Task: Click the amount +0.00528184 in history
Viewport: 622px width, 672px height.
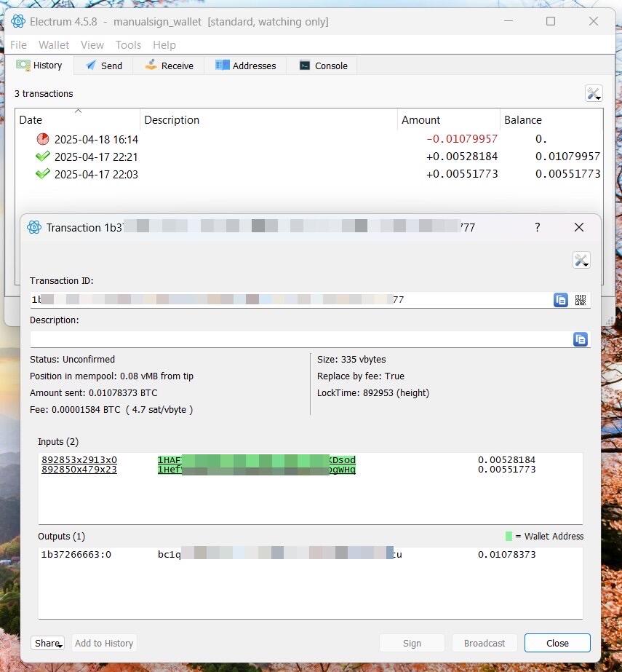Action: 462,157
